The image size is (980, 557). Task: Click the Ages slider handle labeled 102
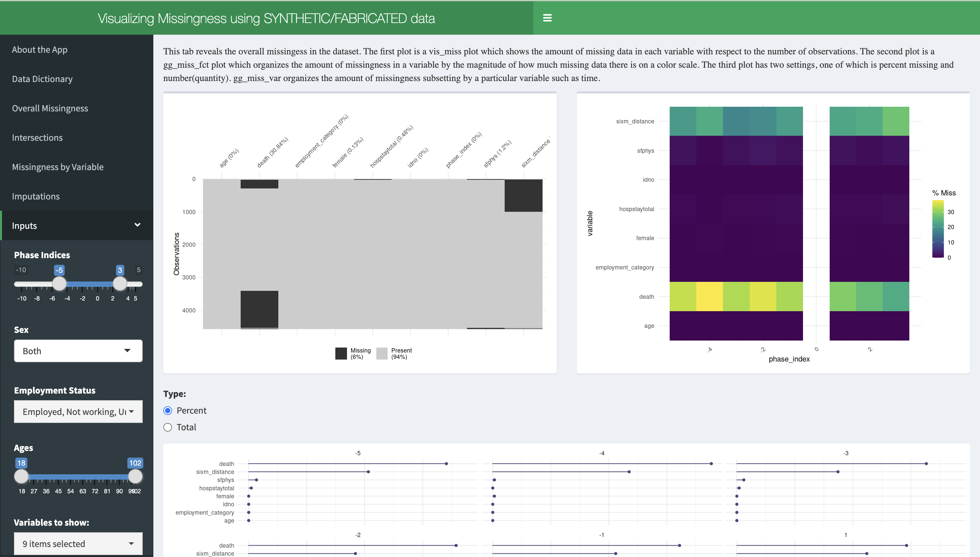click(x=135, y=477)
